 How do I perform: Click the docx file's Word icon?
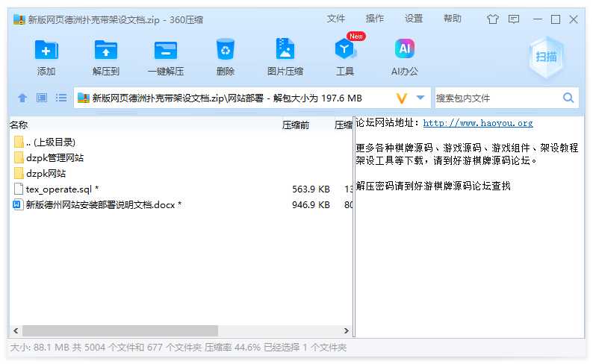click(17, 204)
